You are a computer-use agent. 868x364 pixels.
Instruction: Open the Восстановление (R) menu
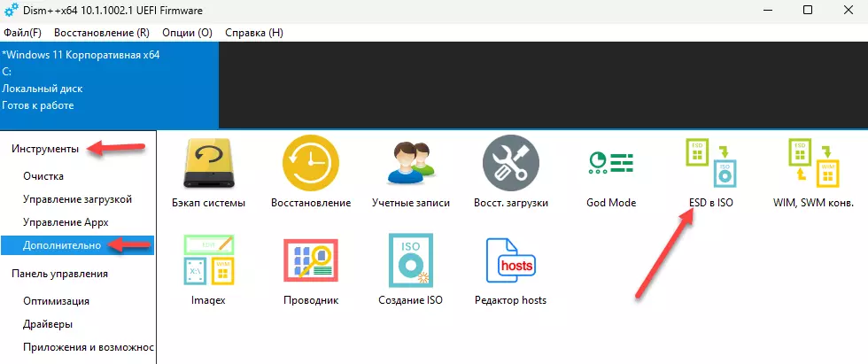[x=102, y=33]
